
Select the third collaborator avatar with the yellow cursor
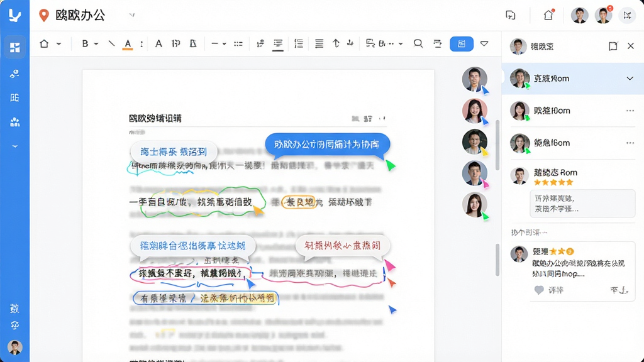click(x=475, y=141)
